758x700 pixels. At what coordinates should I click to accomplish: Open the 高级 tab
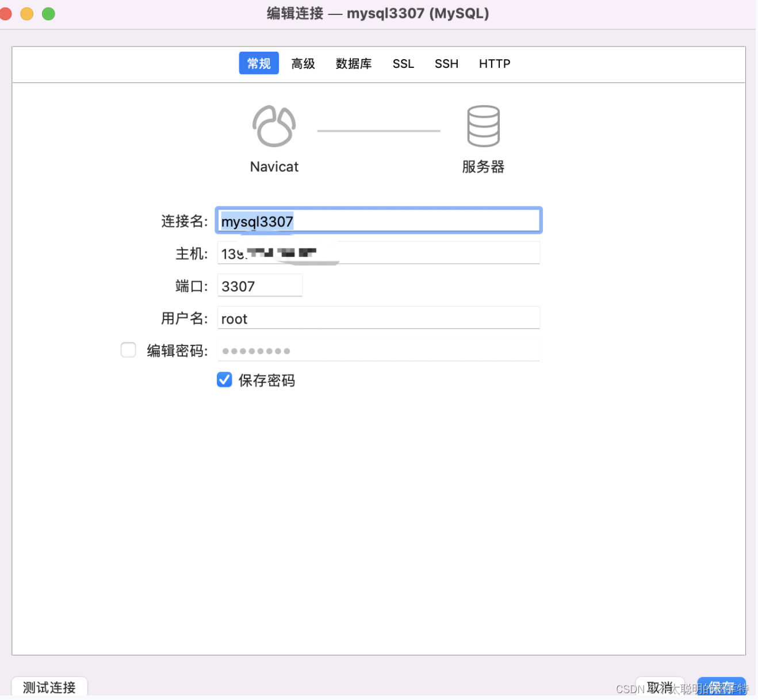click(303, 63)
